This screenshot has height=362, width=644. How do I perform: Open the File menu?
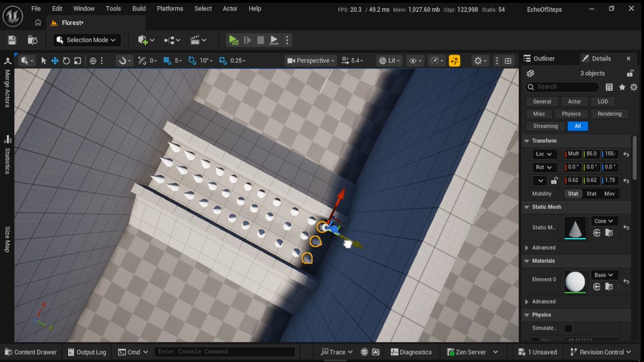click(x=36, y=9)
